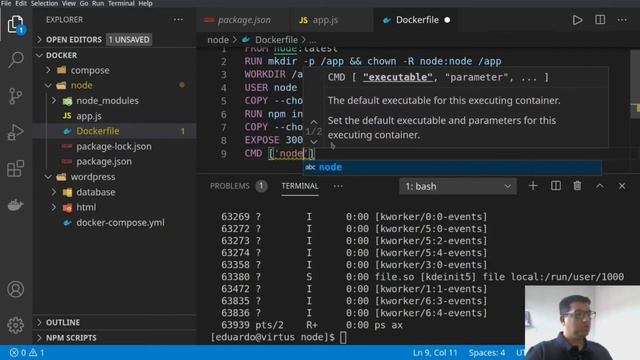Expand the html folder

click(54, 207)
